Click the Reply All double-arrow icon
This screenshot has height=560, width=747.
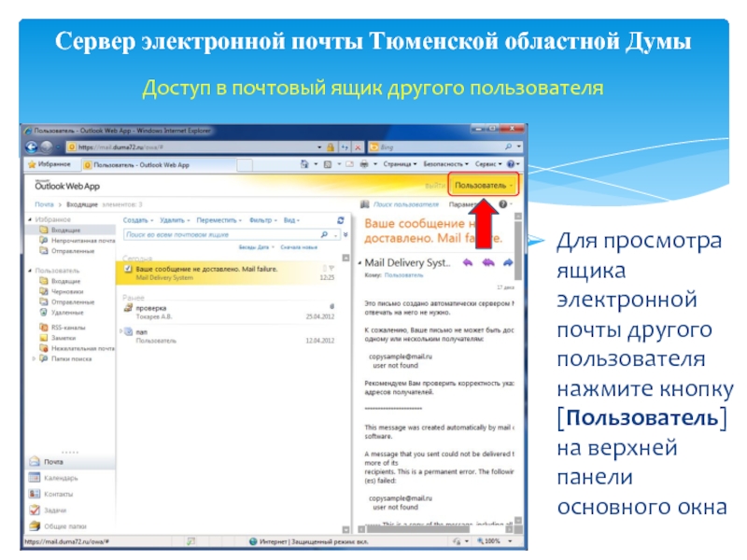(488, 262)
